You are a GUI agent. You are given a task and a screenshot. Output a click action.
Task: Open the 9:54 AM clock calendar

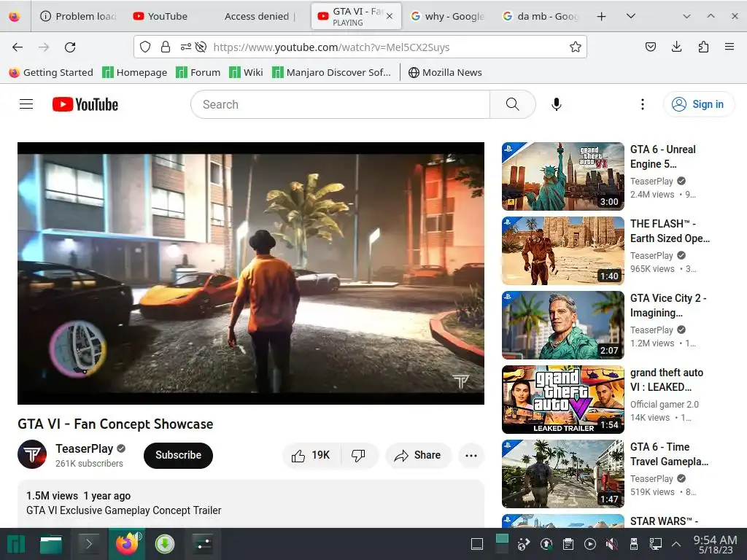tap(715, 544)
